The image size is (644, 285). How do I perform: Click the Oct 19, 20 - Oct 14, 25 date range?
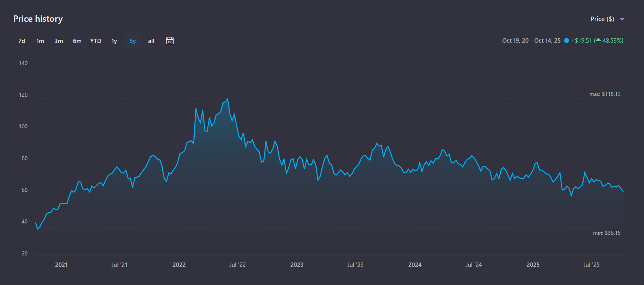531,41
